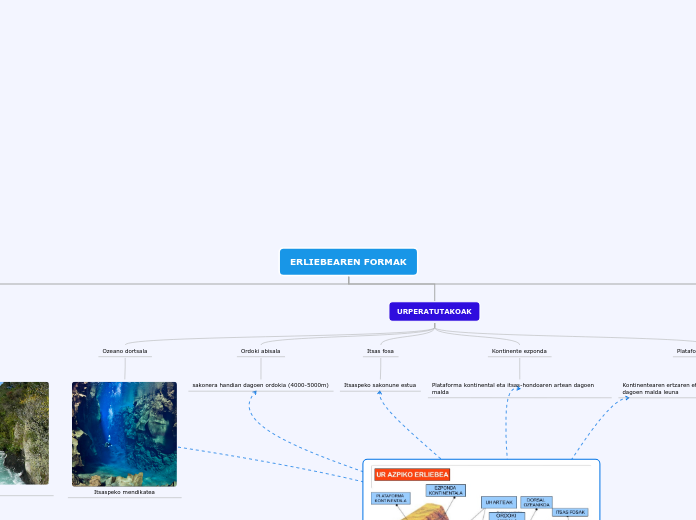Click the UHARTEAK diagram label
The image size is (696, 520).
(x=499, y=502)
